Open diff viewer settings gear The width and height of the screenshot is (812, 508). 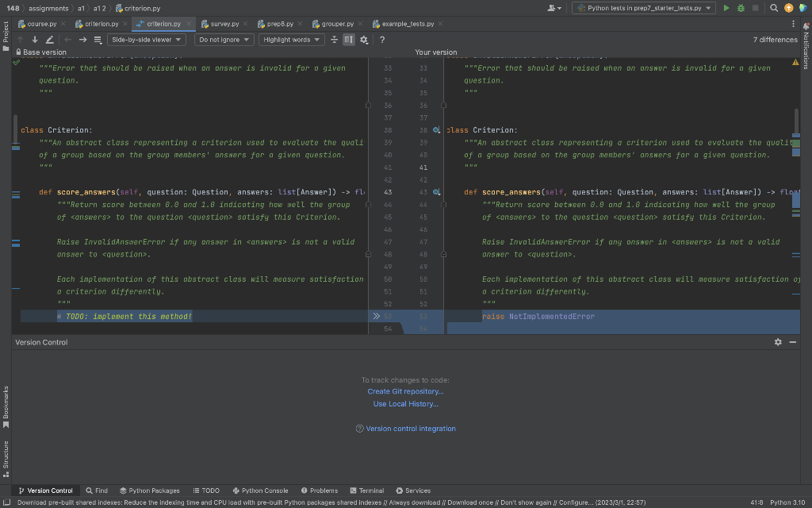[x=364, y=40]
